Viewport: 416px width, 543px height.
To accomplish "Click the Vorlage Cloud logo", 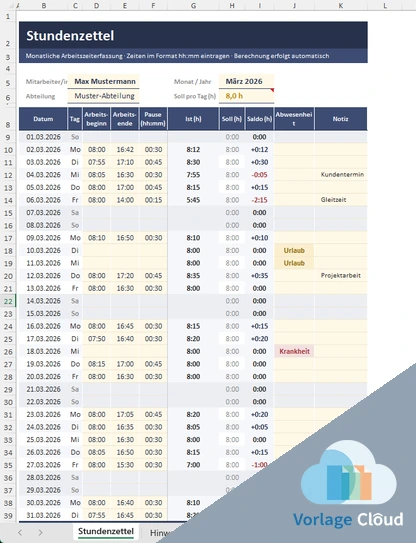I will pyautogui.click(x=348, y=485).
